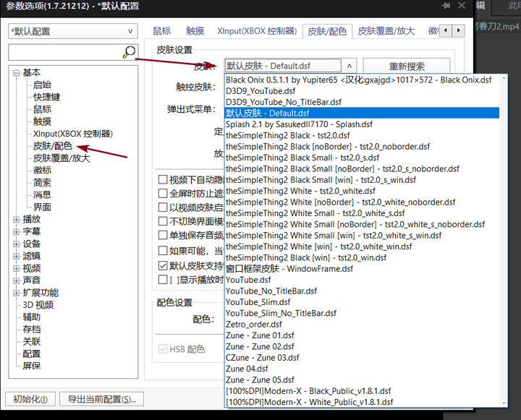Viewport: 521px width, 420px height.
Task: Expand the 视频 tree node
Action: tap(16, 268)
